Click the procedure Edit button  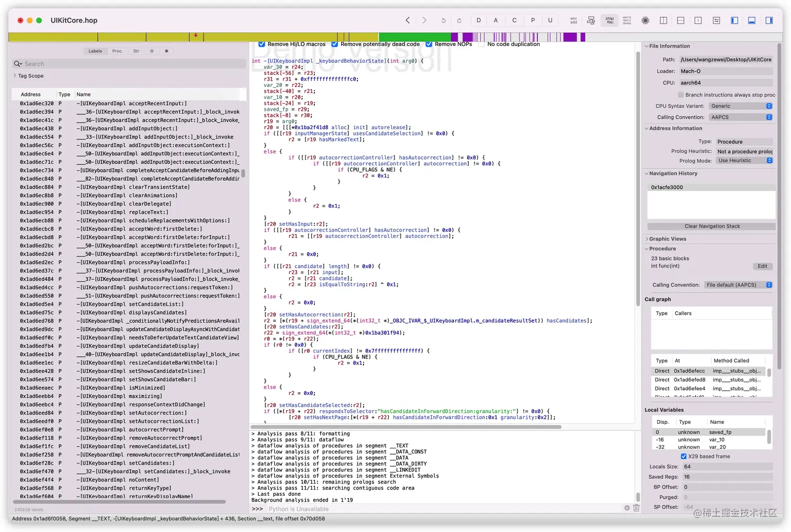tap(762, 266)
